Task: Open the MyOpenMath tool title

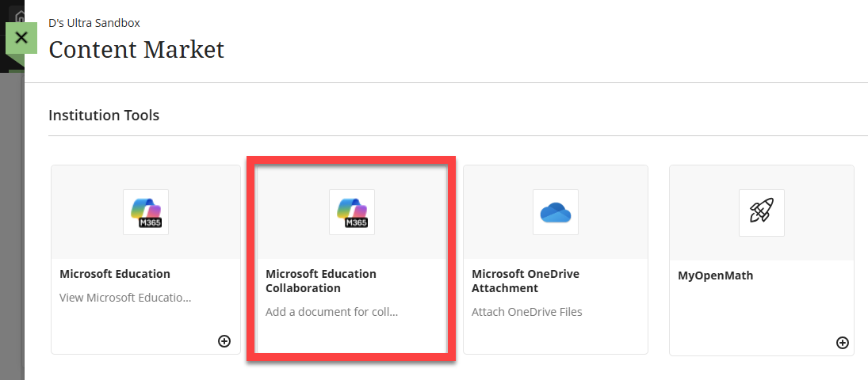Action: click(x=715, y=275)
